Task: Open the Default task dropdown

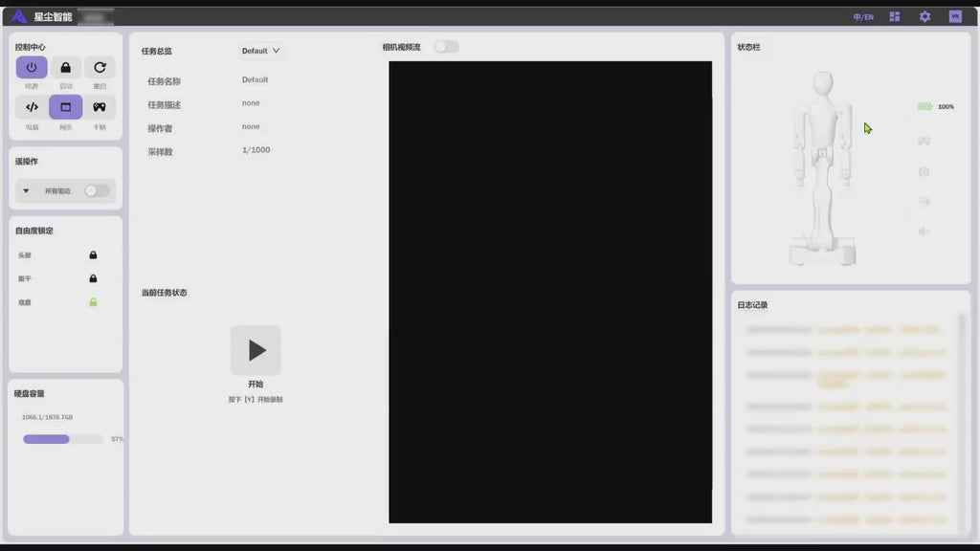Action: pyautogui.click(x=261, y=51)
